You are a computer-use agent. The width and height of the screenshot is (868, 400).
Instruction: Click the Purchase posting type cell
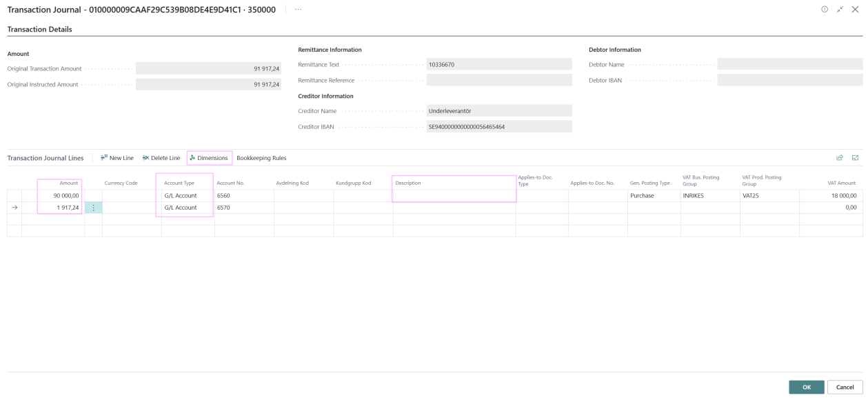[x=654, y=196]
